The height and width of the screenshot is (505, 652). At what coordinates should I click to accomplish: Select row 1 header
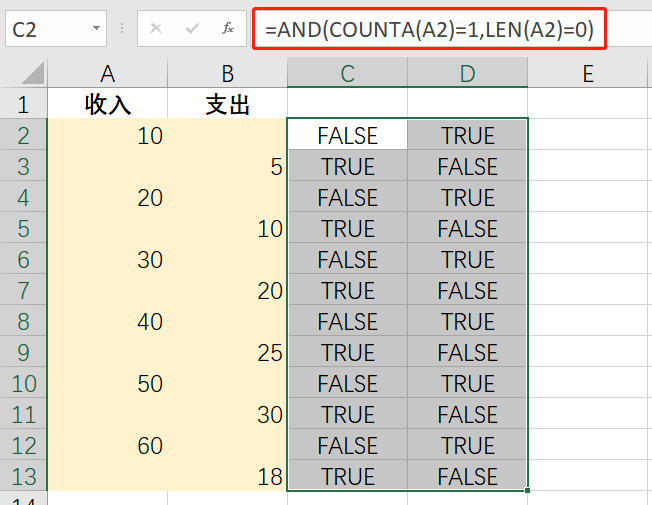tap(23, 103)
